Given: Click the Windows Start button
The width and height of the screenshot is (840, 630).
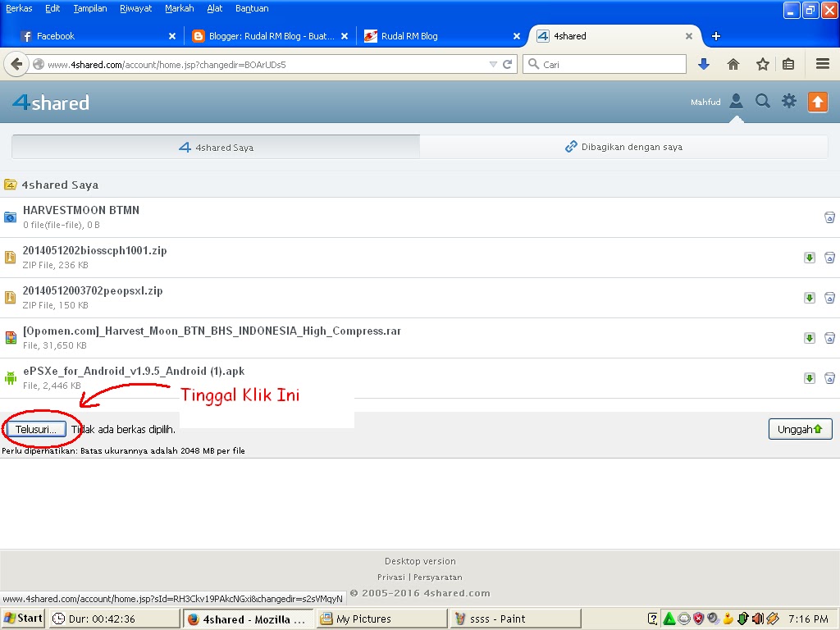Looking at the screenshot, I should pyautogui.click(x=23, y=619).
